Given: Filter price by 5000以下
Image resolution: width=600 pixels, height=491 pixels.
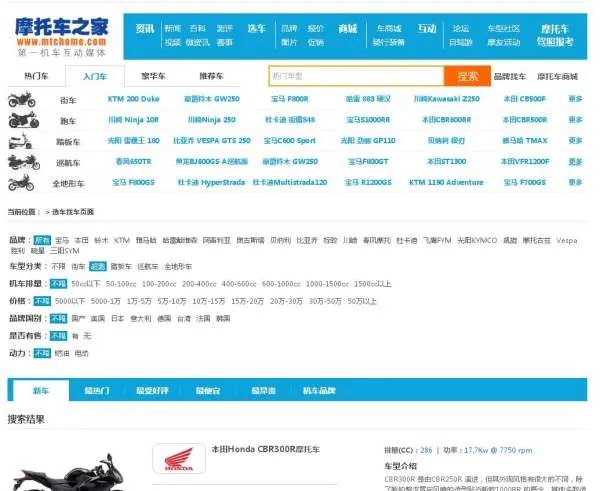Looking at the screenshot, I should coord(70,301).
